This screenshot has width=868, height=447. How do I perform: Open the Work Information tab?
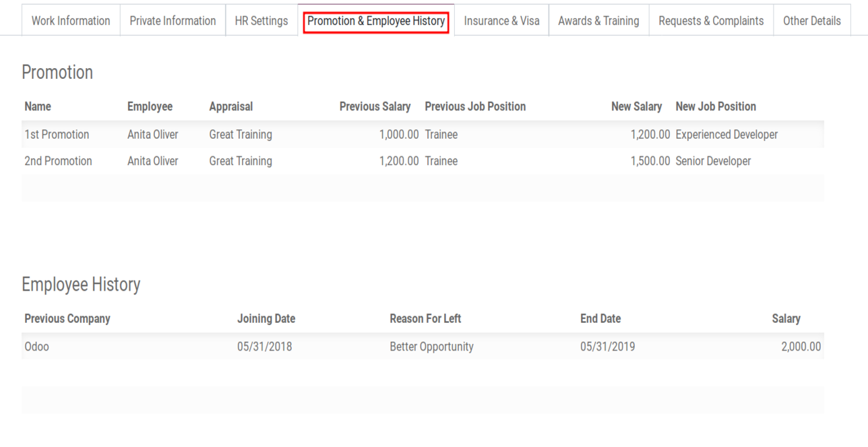(x=71, y=21)
